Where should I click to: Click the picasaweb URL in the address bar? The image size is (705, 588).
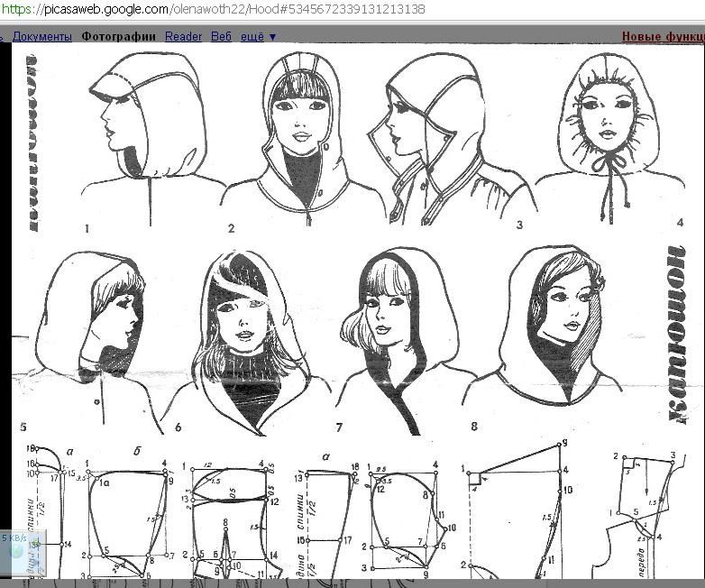[x=213, y=9]
